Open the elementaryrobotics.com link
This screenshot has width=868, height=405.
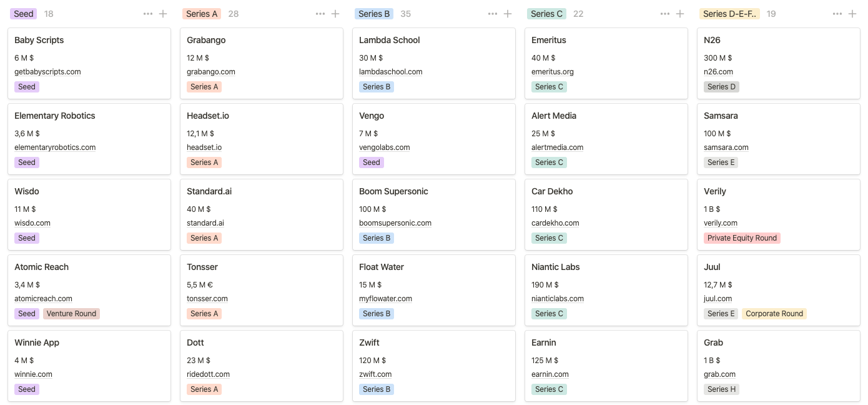tap(55, 147)
